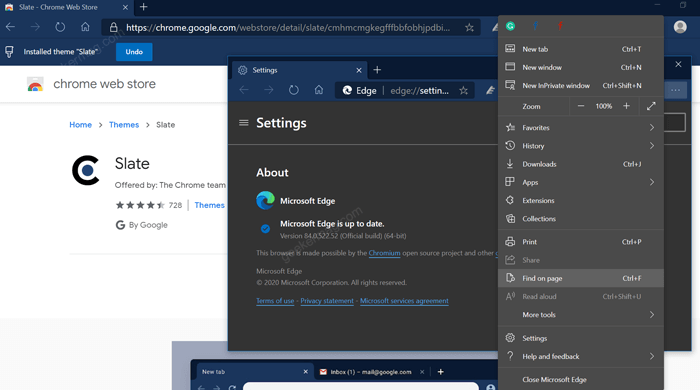Click back arrow in inner Edge window
Viewport: 700px width, 390px height.
244,90
